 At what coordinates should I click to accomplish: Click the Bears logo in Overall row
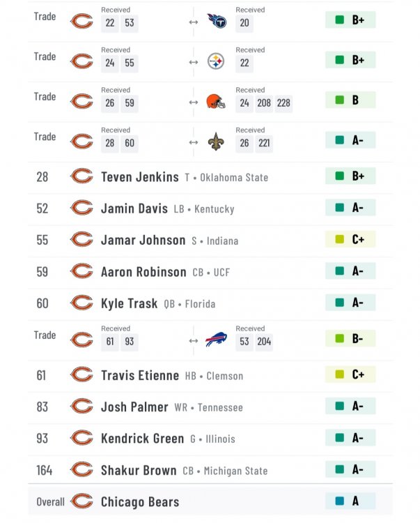point(81,501)
